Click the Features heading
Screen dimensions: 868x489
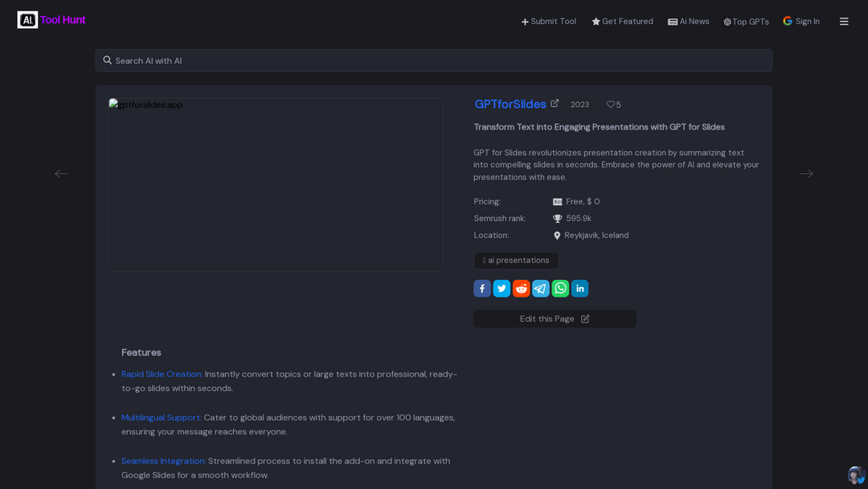click(141, 353)
